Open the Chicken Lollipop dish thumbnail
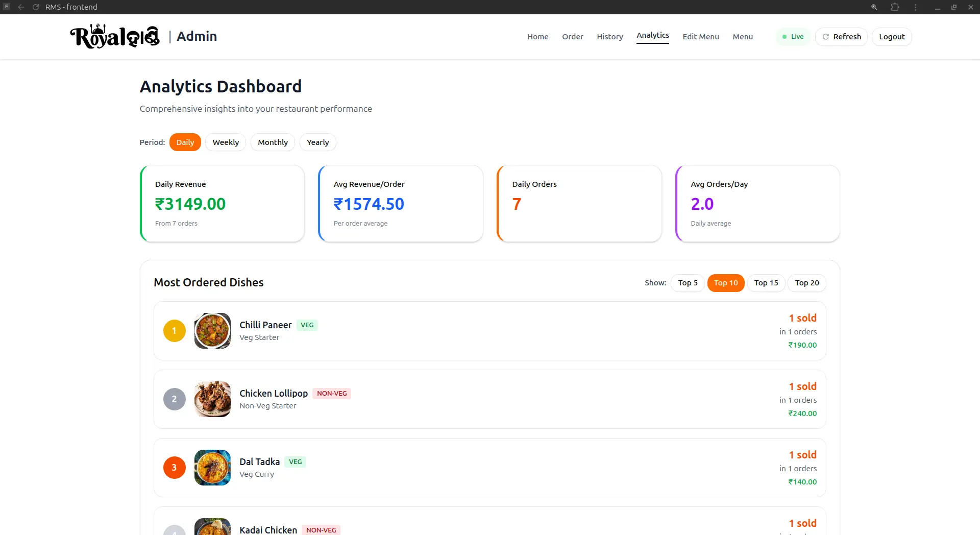 (212, 399)
